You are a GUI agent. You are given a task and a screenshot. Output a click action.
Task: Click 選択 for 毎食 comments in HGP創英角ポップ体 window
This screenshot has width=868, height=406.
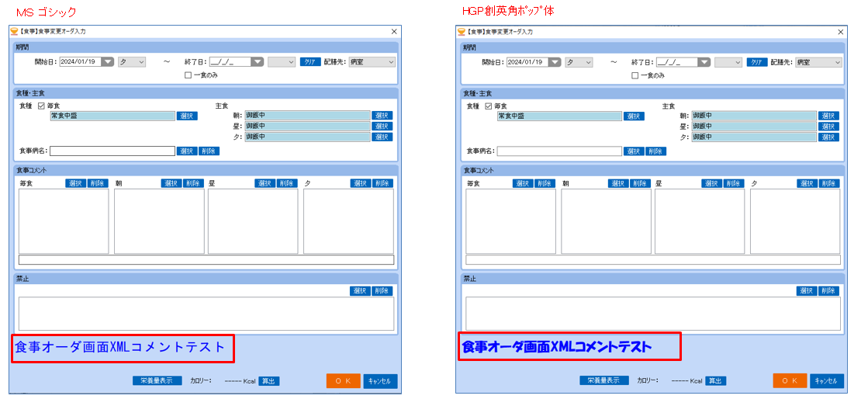(x=523, y=183)
